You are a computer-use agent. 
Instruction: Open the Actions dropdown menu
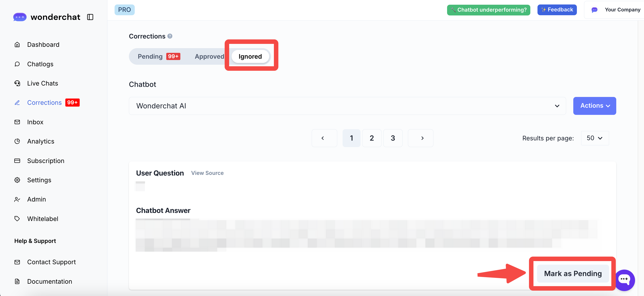click(x=594, y=106)
